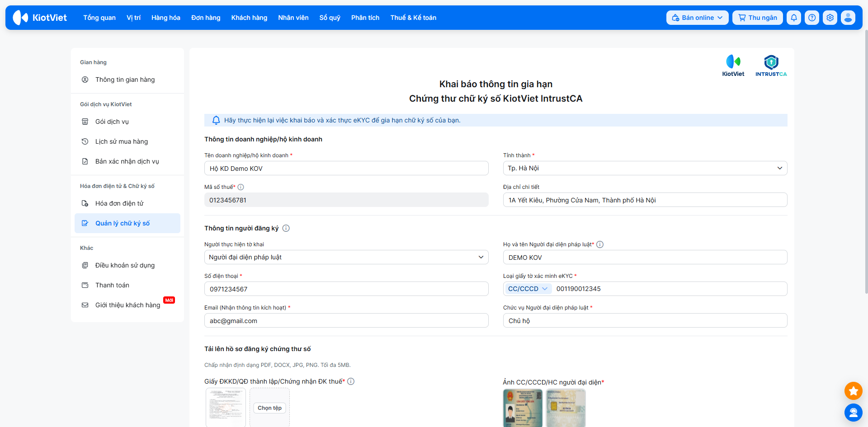Open the CCCD front side photo thumbnail
The width and height of the screenshot is (868, 427).
pos(523,408)
